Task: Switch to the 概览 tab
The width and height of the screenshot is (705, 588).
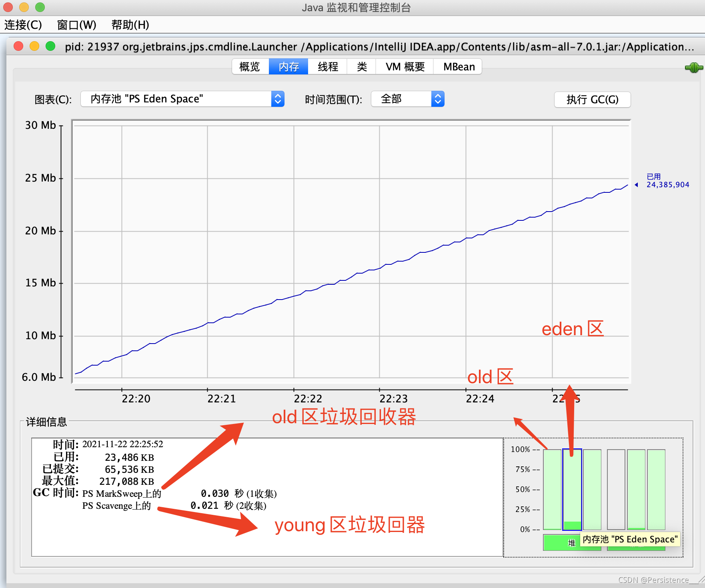Action: click(250, 67)
